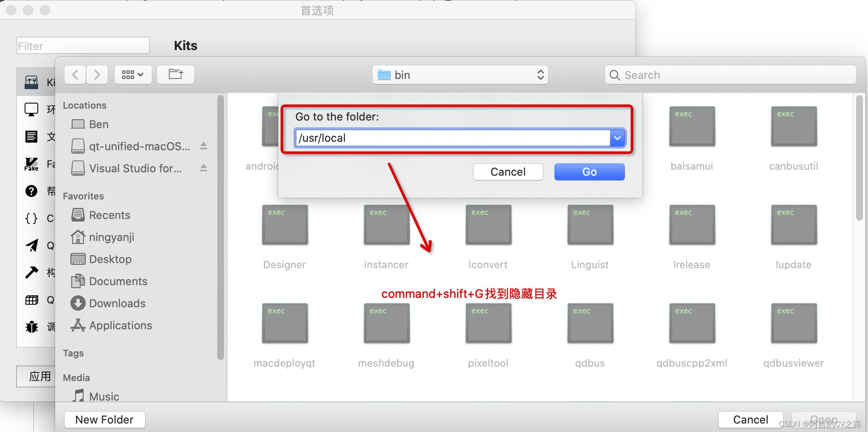Select the lrelease executable icon
Viewport: 868px width, 432px height.
coord(692,225)
